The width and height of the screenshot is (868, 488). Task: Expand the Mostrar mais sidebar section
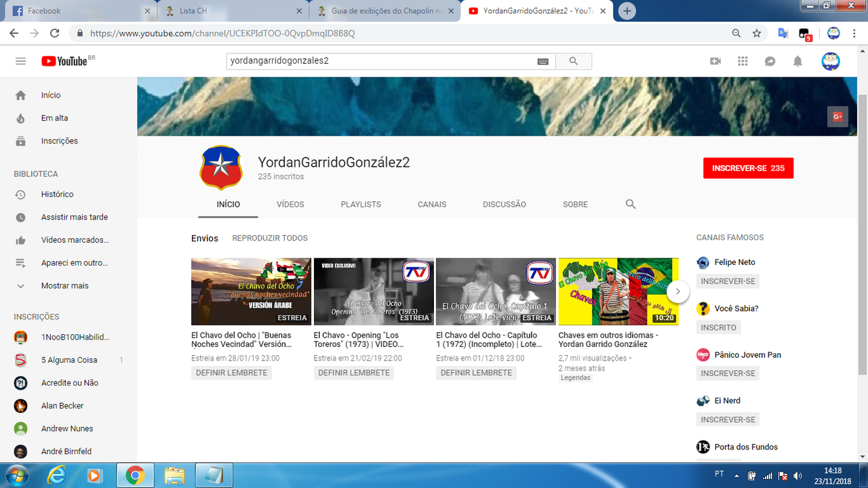click(64, 285)
